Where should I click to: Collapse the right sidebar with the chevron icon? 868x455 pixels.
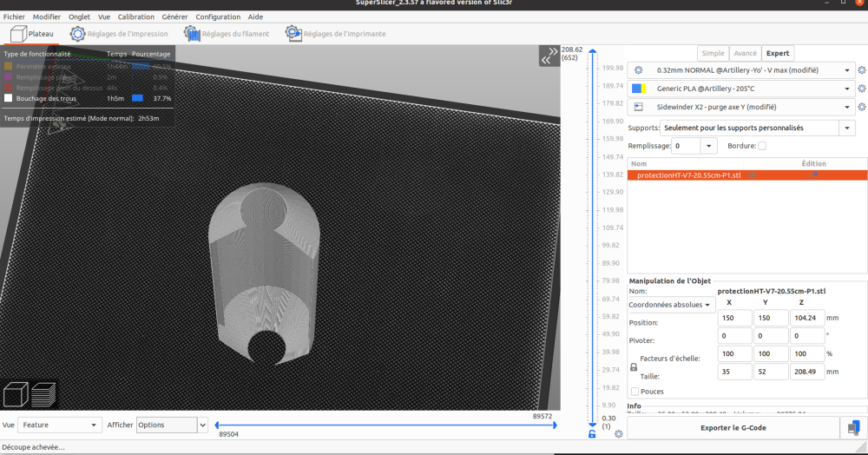pos(549,56)
